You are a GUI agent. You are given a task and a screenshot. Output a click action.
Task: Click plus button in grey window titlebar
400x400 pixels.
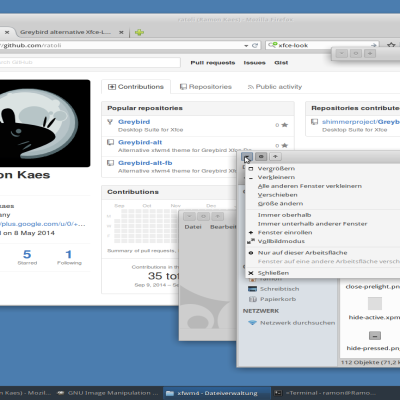(x=217, y=216)
